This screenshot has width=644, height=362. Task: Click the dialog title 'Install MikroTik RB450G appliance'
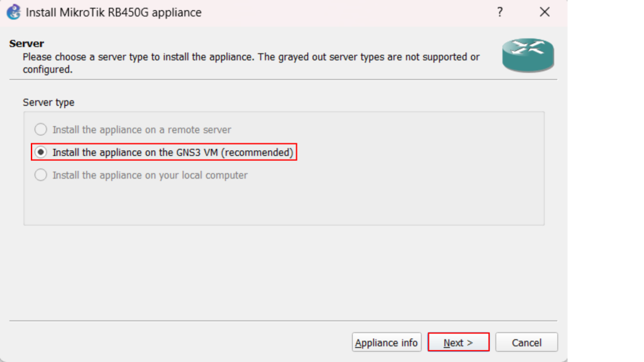click(x=113, y=12)
